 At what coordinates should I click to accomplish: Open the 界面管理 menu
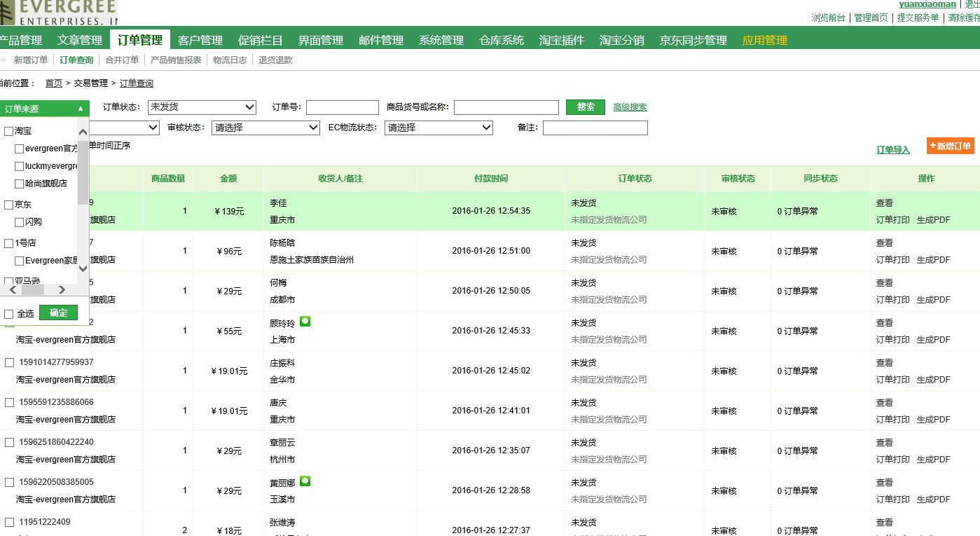click(x=321, y=41)
